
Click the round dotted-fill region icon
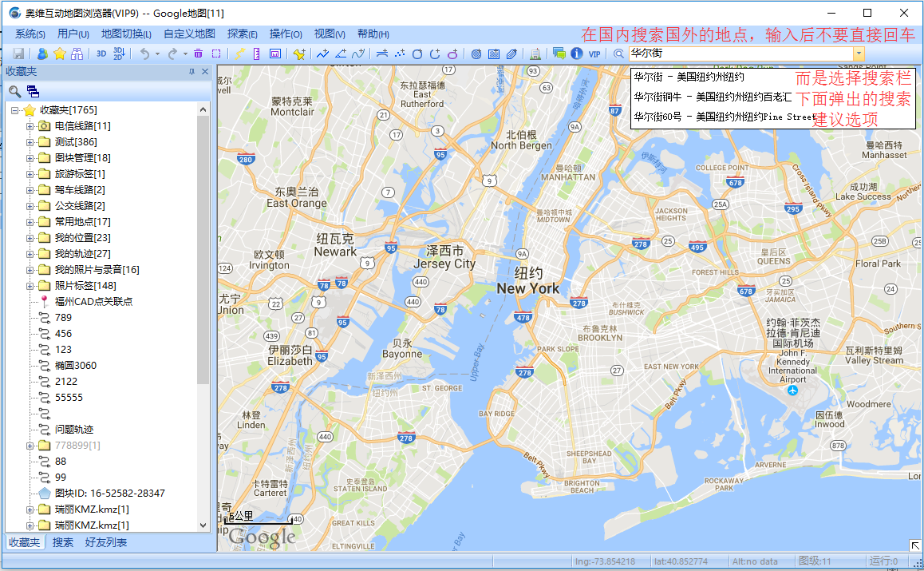[476, 54]
